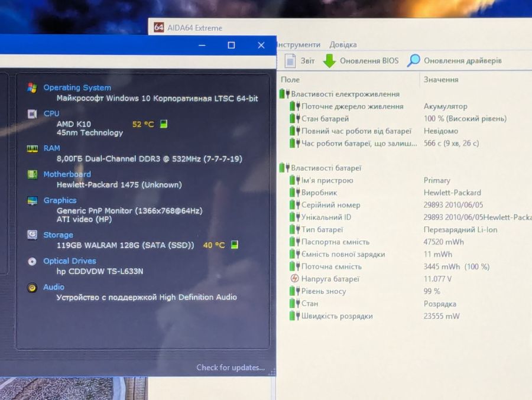Select the 'Перезарядний Li-Ion' value
Image resolution: width=532 pixels, height=400 pixels.
[x=460, y=230]
